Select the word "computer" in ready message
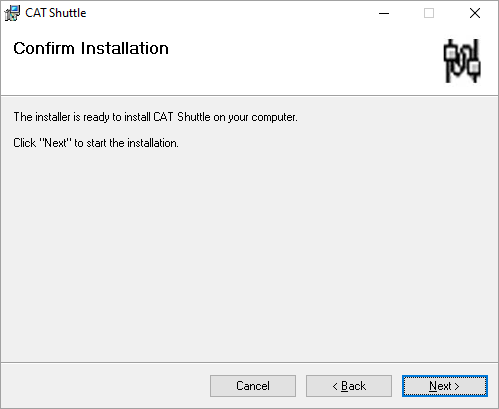The width and height of the screenshot is (499, 409). [273, 118]
